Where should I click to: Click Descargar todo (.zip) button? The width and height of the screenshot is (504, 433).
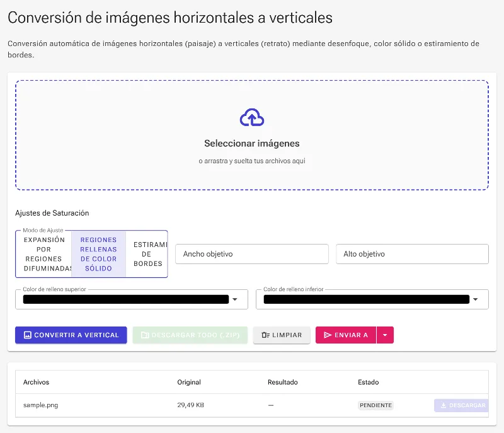pos(190,335)
